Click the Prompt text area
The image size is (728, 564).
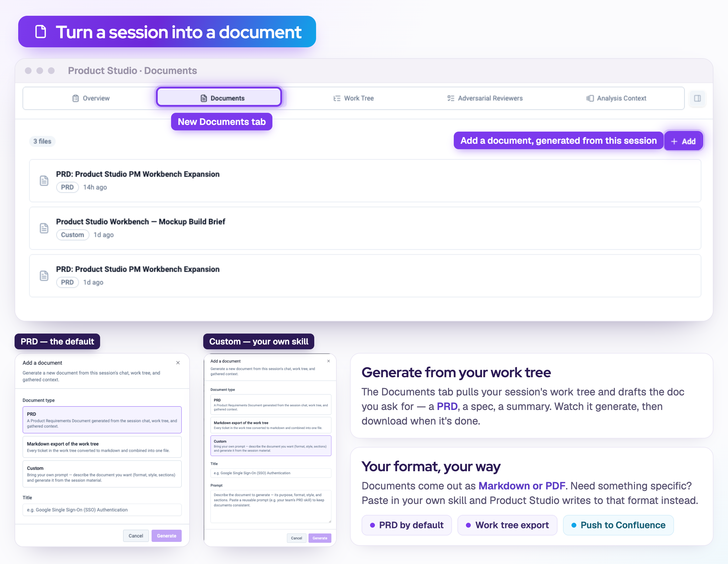[x=271, y=506]
